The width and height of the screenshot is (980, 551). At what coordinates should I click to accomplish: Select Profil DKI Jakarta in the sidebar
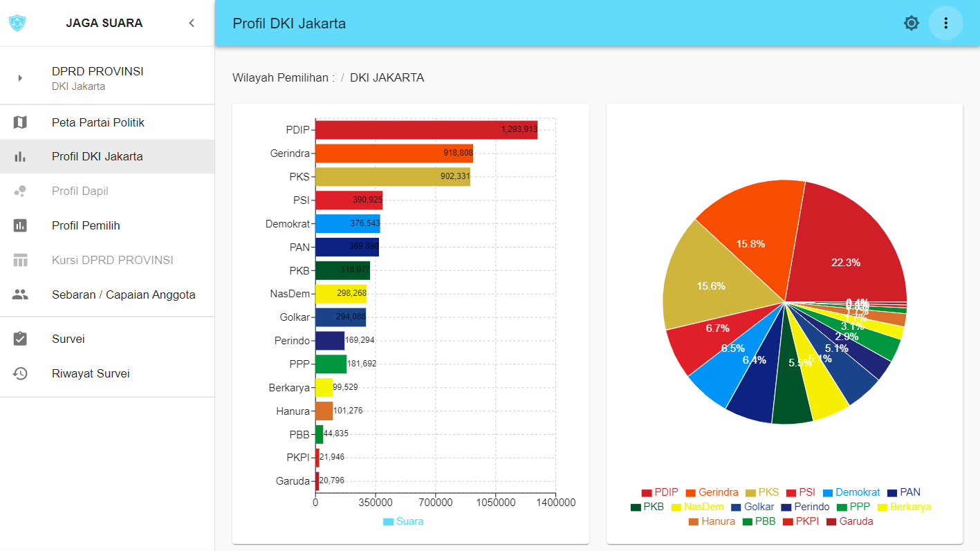(x=107, y=157)
